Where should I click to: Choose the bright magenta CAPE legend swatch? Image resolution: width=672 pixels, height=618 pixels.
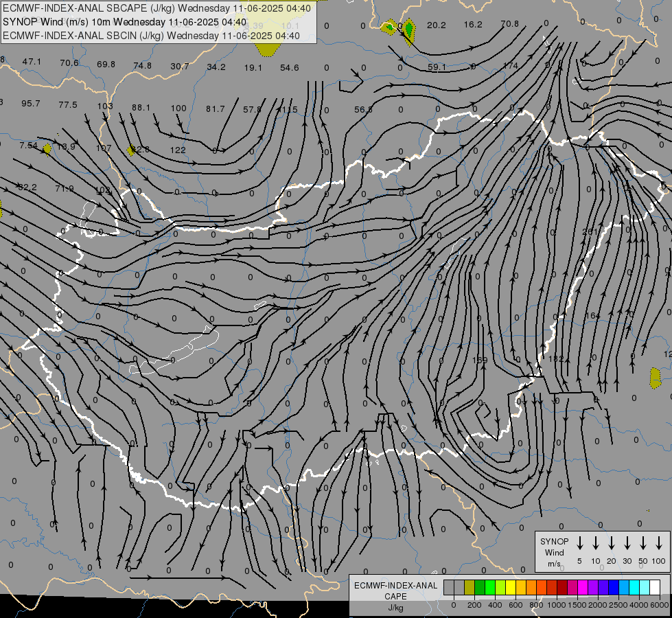pyautogui.click(x=583, y=587)
